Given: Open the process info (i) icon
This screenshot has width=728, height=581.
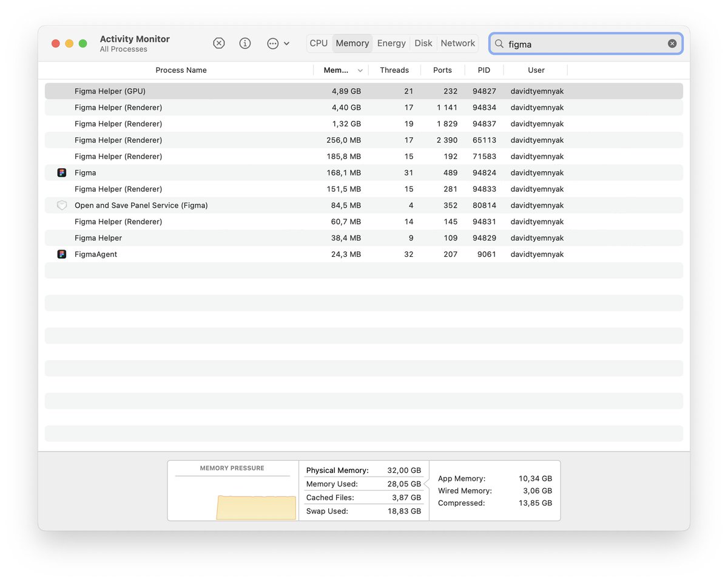Looking at the screenshot, I should pyautogui.click(x=245, y=43).
